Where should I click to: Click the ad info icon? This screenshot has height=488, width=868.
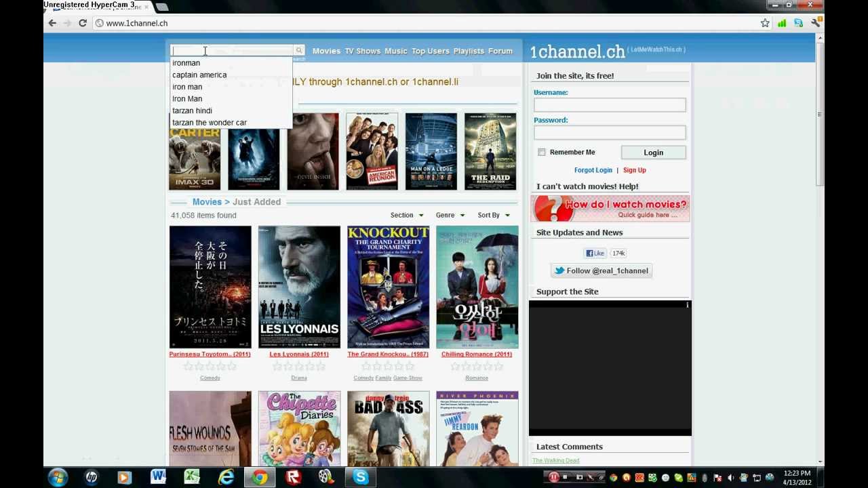(x=687, y=305)
